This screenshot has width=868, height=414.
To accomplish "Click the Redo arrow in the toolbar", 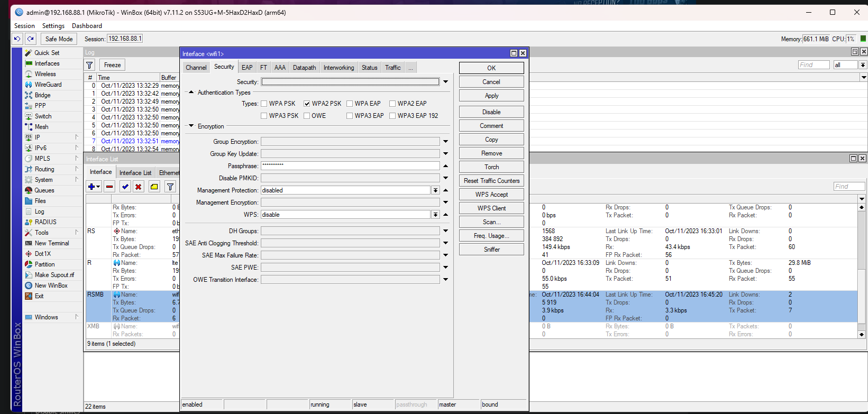I will click(x=31, y=39).
